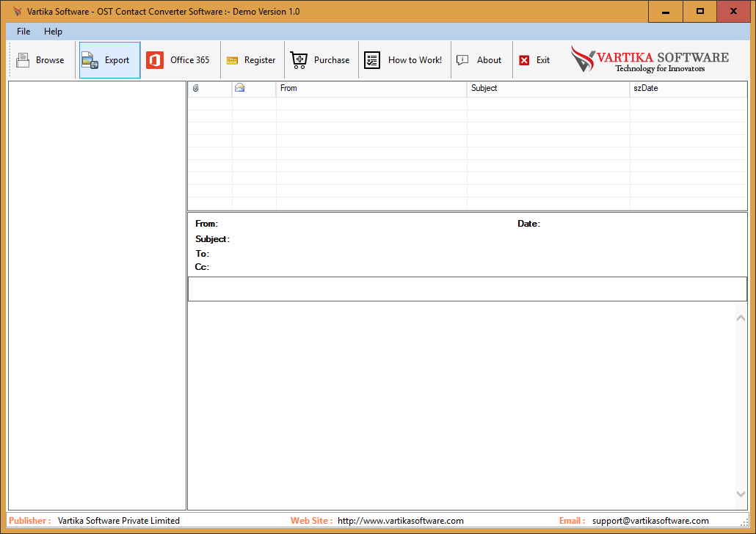Screen dimensions: 756x534
Task: Click the red Exit cross icon
Action: (x=524, y=60)
